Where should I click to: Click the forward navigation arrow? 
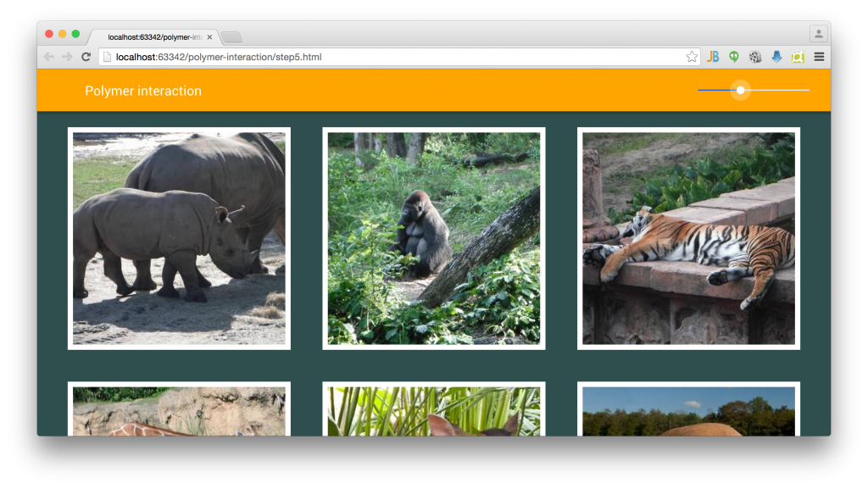68,57
